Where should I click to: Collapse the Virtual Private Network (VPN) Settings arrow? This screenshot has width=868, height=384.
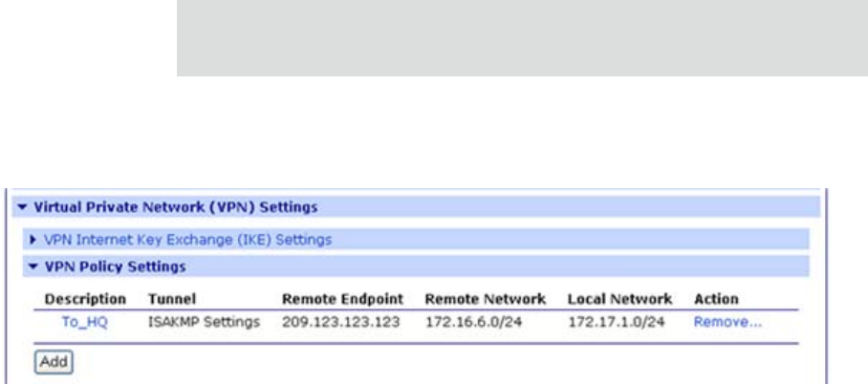point(17,206)
